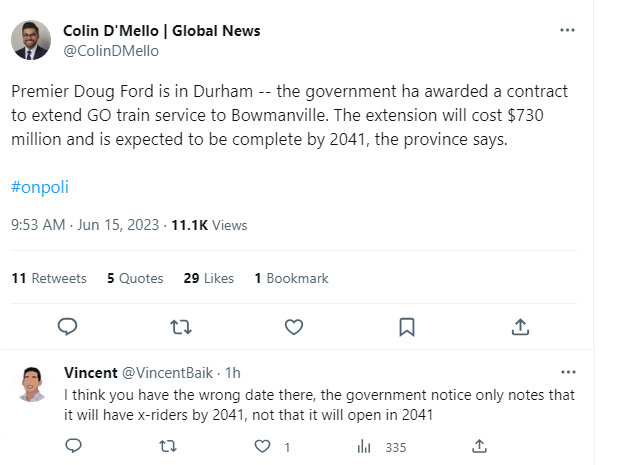Open more options on Vincent's reply
This screenshot has height=465, width=618.
[x=568, y=372]
